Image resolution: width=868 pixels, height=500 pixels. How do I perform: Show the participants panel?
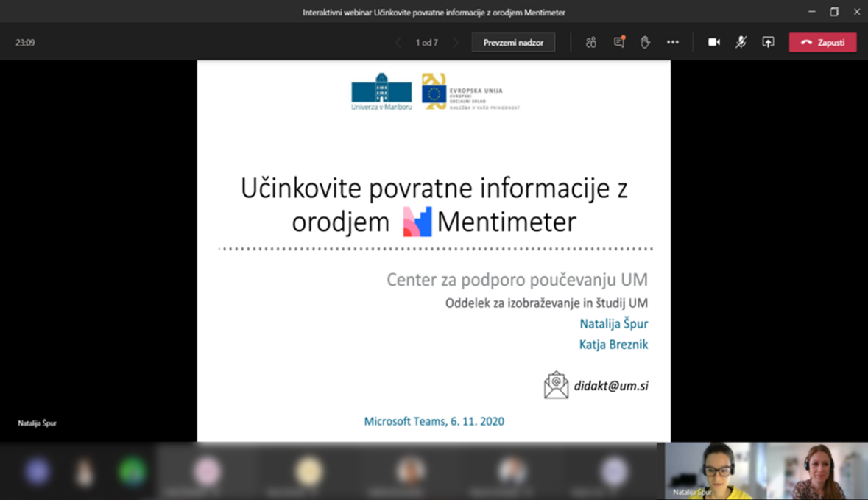pyautogui.click(x=591, y=42)
